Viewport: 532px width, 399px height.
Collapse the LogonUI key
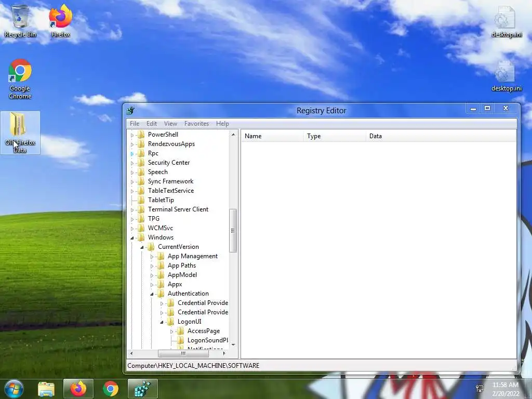(162, 322)
